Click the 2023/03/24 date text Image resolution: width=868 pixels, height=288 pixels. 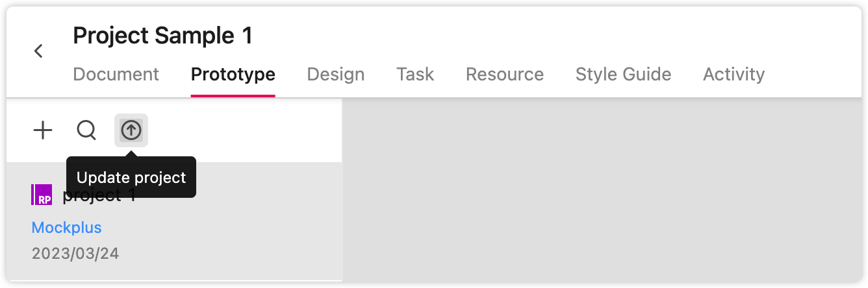coord(75,253)
